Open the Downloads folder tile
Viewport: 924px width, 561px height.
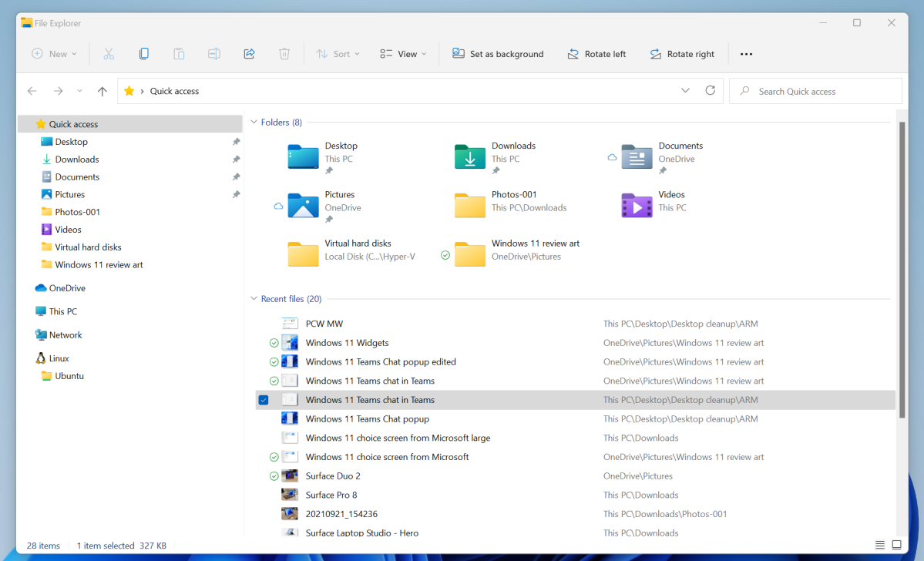click(x=495, y=158)
